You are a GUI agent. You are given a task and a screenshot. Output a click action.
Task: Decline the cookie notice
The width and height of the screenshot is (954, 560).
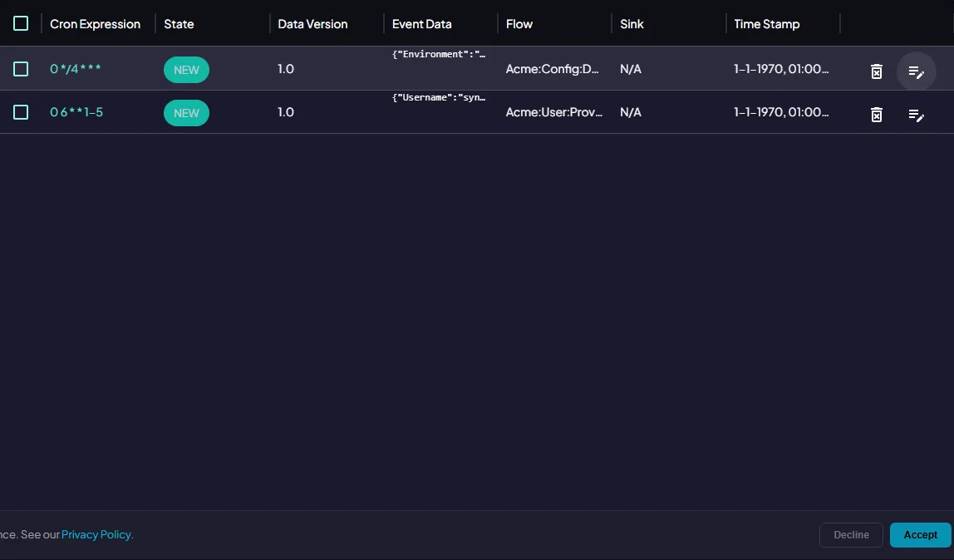point(851,535)
